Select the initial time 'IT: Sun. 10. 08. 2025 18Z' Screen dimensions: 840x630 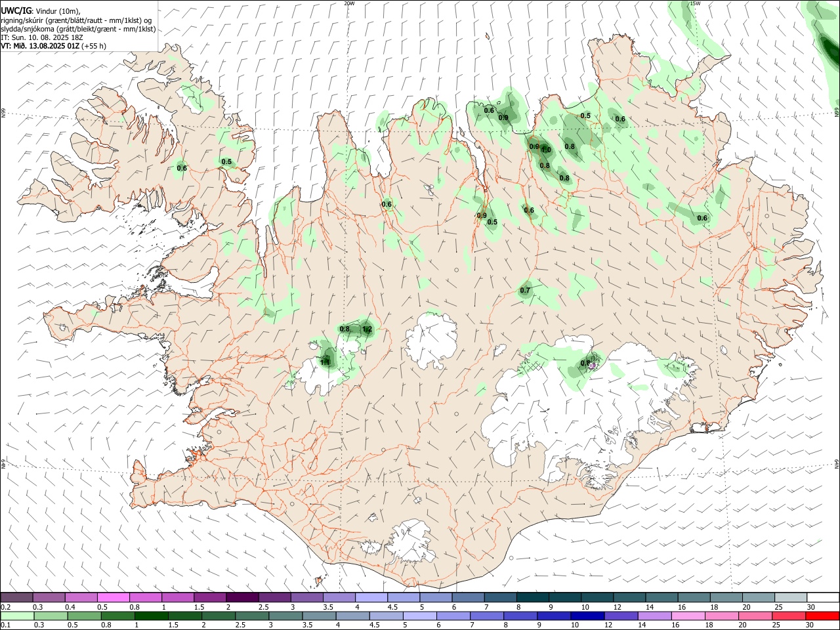coord(41,37)
